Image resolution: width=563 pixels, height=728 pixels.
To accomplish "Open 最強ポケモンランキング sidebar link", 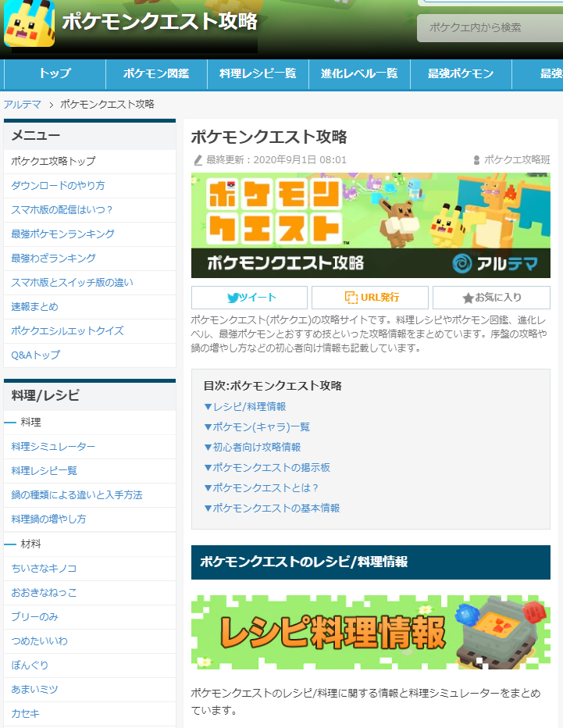I will pyautogui.click(x=90, y=234).
